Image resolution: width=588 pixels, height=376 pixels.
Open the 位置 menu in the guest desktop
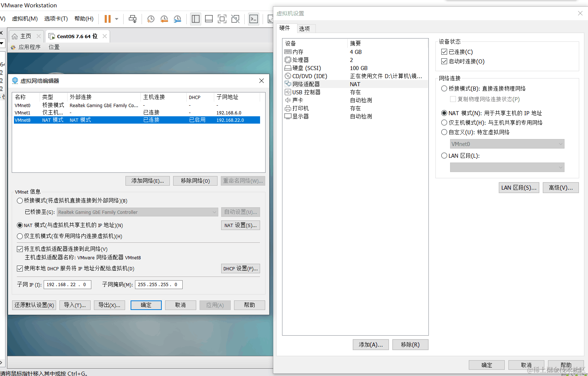click(54, 47)
